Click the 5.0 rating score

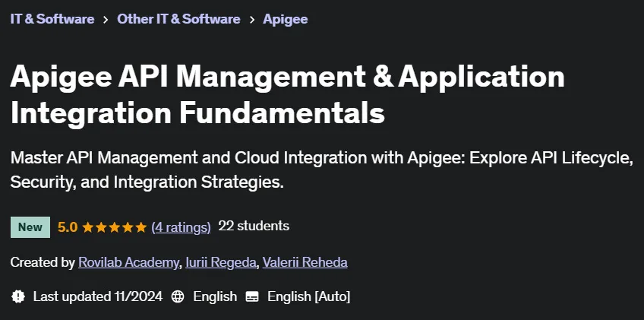[x=68, y=227]
